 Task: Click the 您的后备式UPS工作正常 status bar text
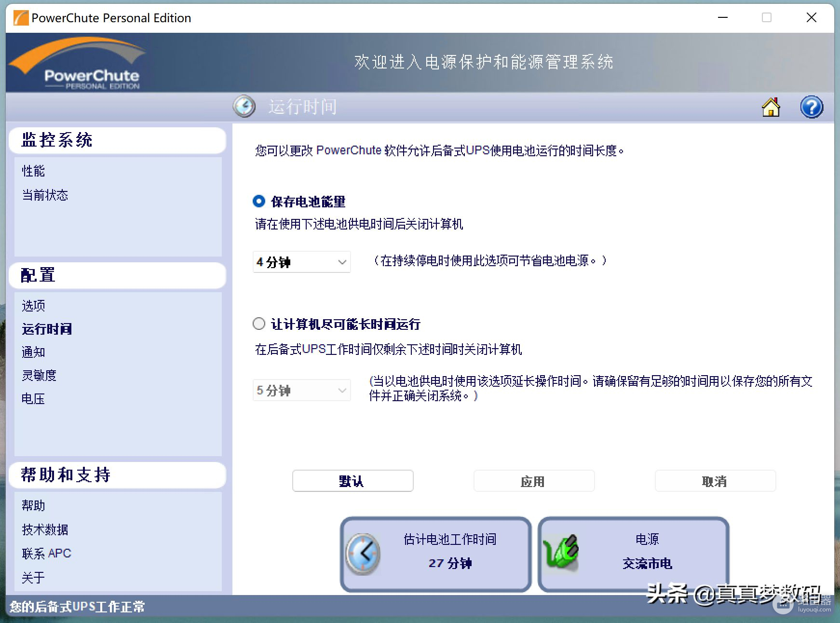[77, 607]
